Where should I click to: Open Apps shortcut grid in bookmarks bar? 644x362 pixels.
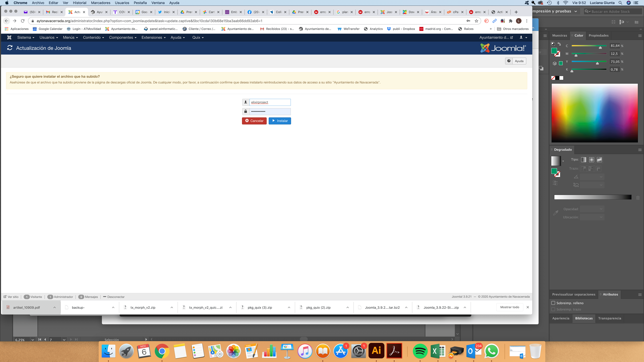tap(7, 29)
